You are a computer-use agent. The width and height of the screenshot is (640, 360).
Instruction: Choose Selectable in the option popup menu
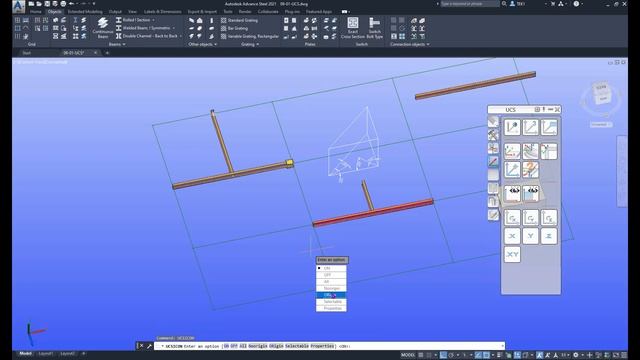pyautogui.click(x=331, y=302)
